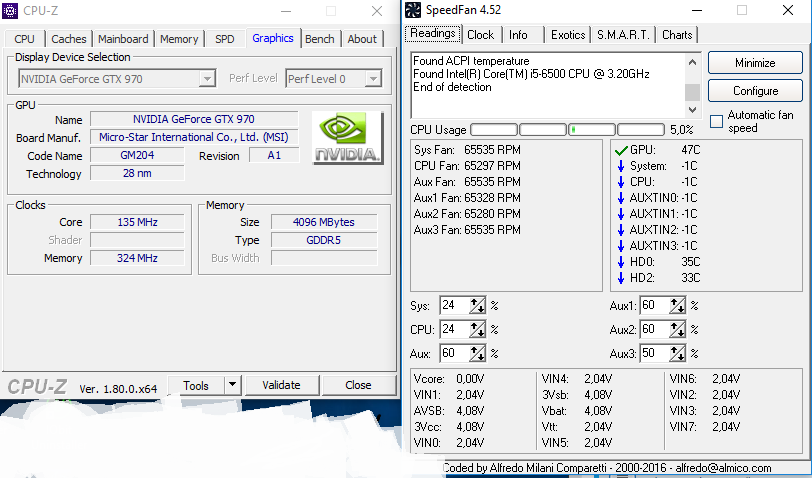Click the Vcore 0,00V reading
812x478 pixels.
[449, 379]
